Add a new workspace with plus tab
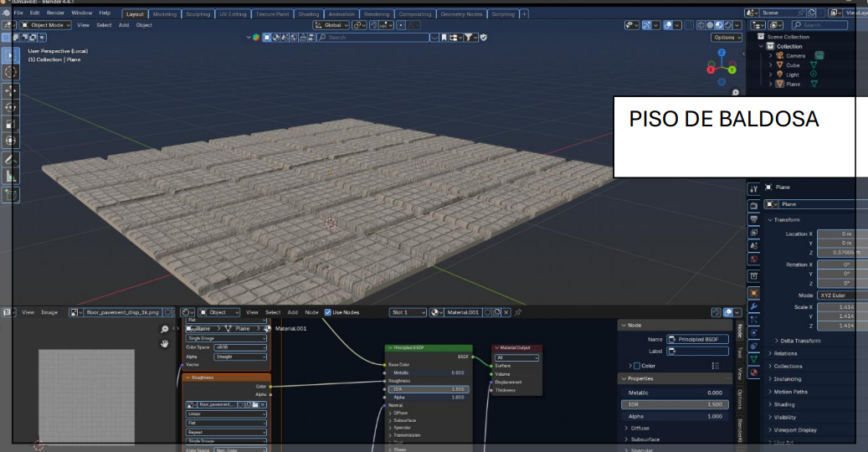 coord(524,14)
